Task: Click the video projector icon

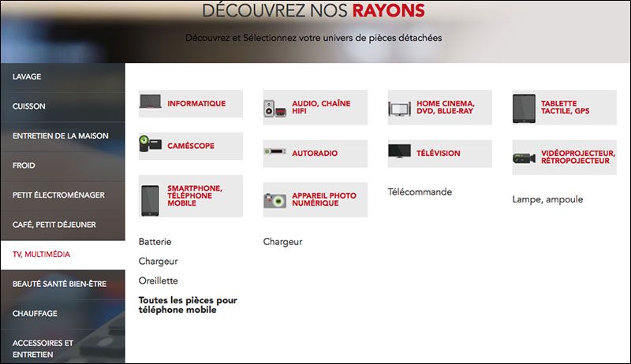Action: (525, 155)
